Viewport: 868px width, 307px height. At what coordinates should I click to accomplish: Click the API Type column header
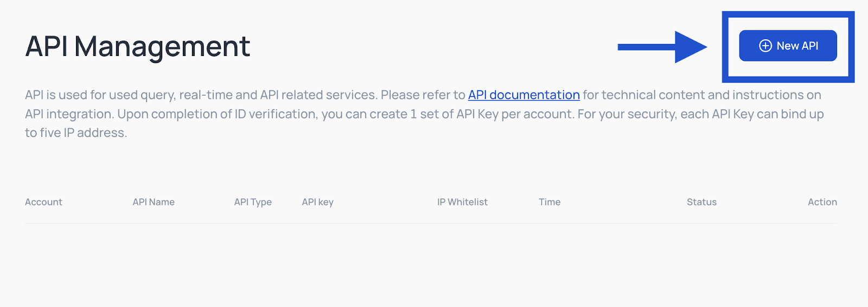[253, 202]
